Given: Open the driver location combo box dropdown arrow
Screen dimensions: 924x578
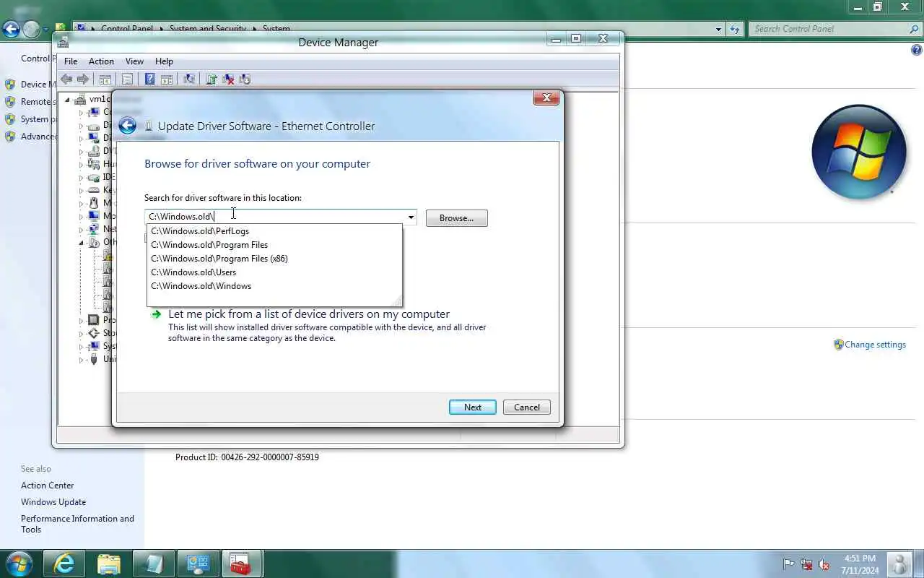Looking at the screenshot, I should tap(411, 217).
